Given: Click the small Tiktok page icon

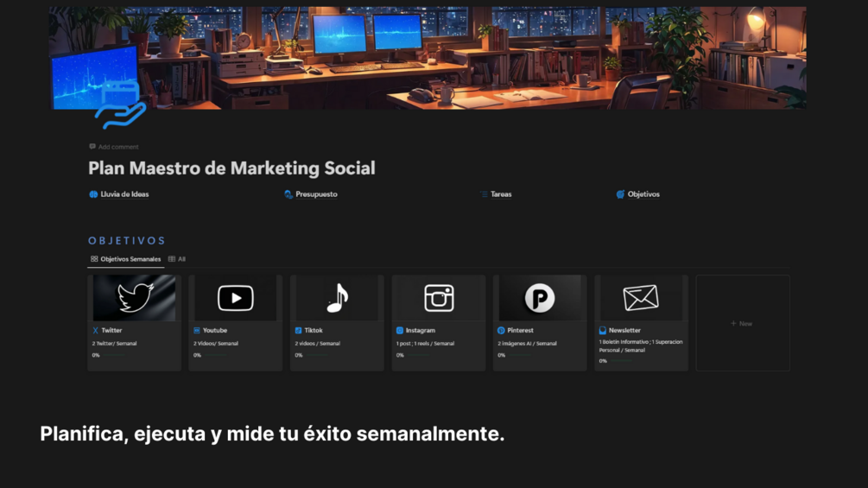Looking at the screenshot, I should [x=298, y=330].
